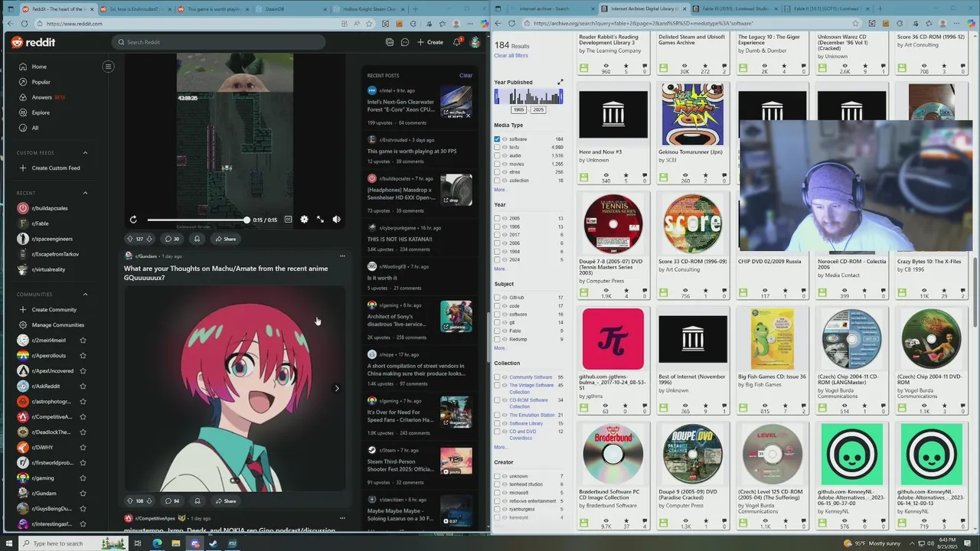Viewport: 980px width, 551px height.
Task: Refresh the Reddit browser page
Action: (24, 24)
